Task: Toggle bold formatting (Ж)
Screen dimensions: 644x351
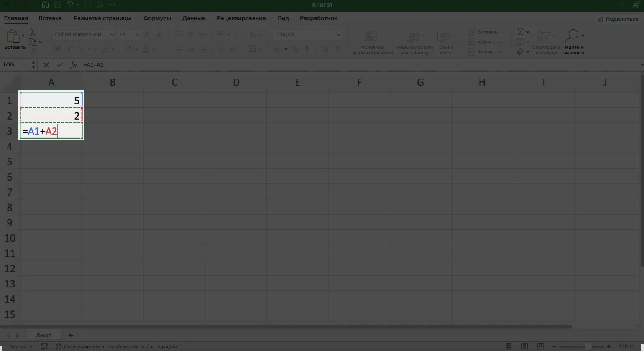Action: tap(58, 49)
